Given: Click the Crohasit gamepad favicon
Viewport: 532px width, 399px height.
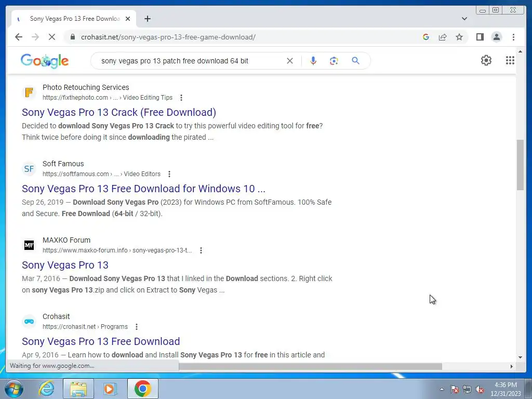Looking at the screenshot, I should point(29,321).
